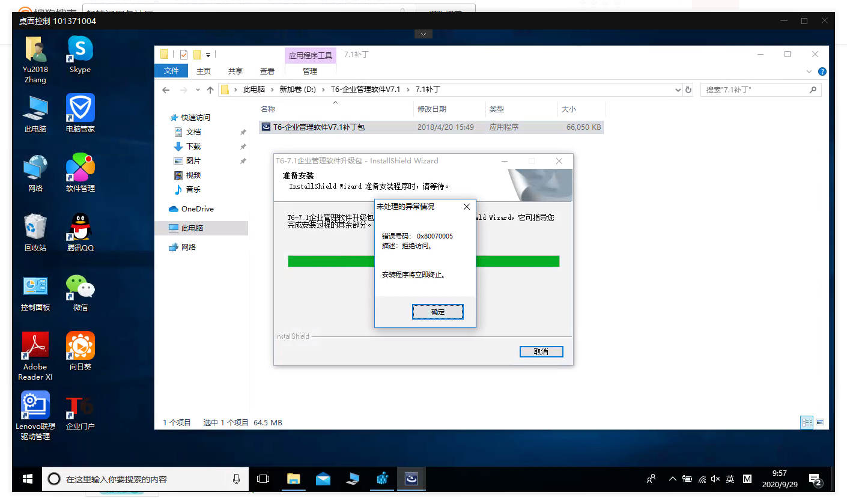Open the 共享 ribbon tab
Viewport: 847px width, 504px height.
click(235, 71)
